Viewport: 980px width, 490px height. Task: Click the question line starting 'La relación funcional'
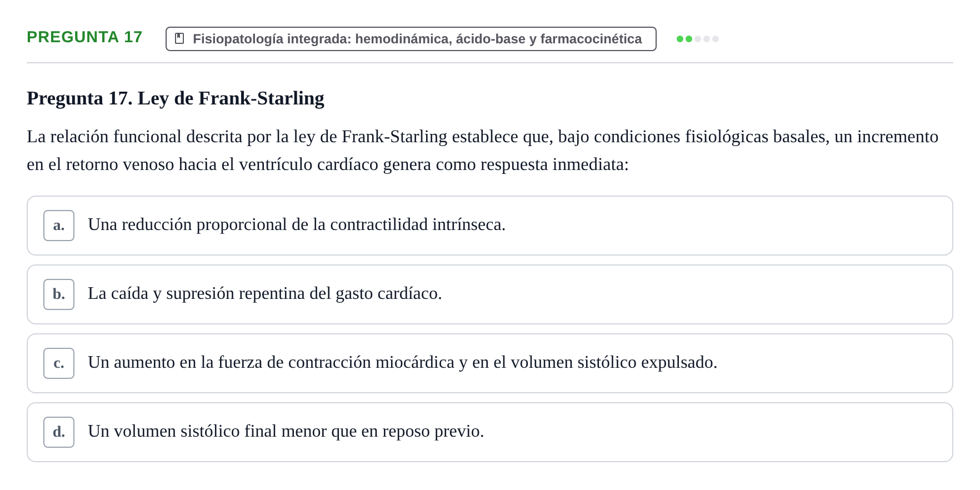coord(483,137)
